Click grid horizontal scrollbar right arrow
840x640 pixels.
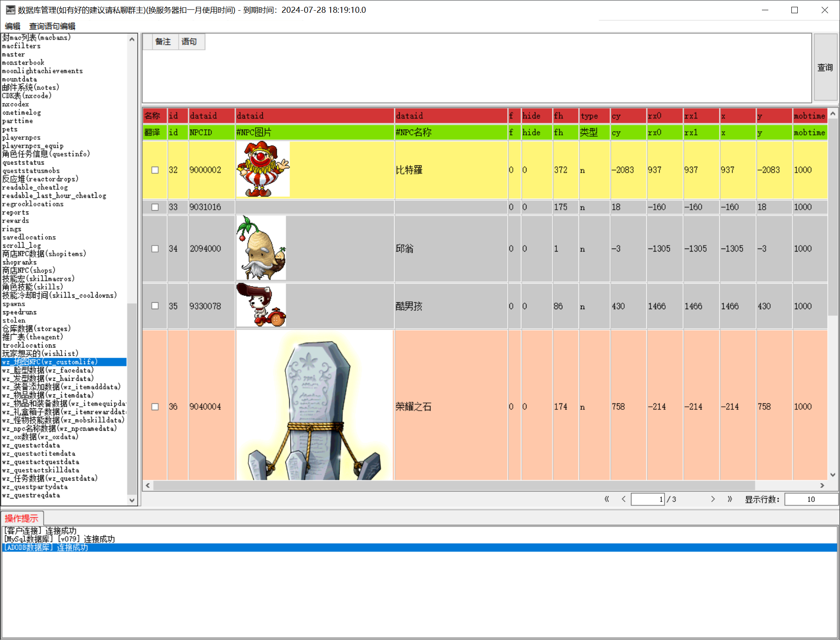(822, 485)
